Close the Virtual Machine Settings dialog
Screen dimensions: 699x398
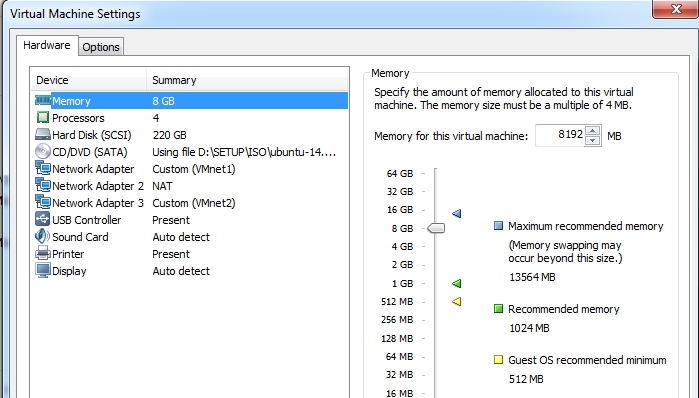point(676,9)
